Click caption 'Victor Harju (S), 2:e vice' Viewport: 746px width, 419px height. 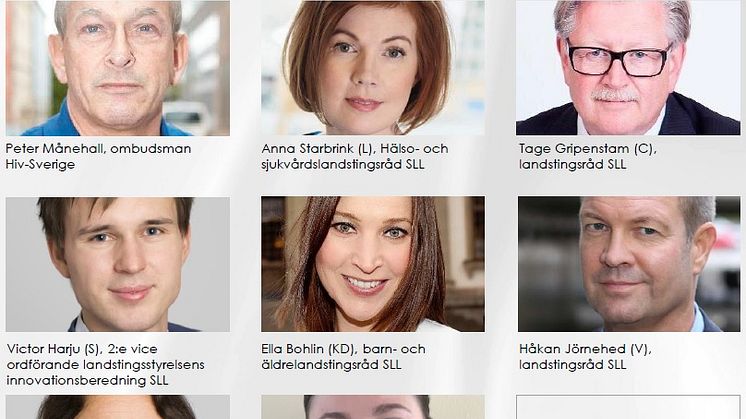point(82,349)
